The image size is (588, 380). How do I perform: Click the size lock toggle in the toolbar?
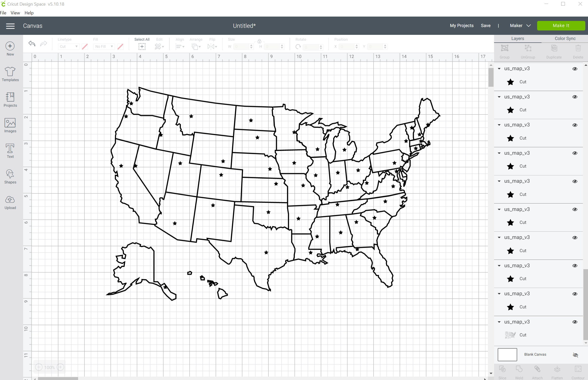pos(259,42)
